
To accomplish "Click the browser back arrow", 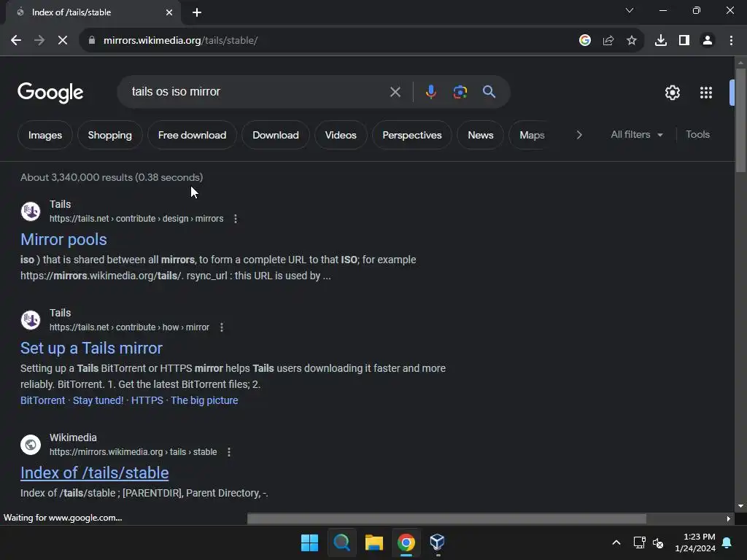I will pos(16,41).
